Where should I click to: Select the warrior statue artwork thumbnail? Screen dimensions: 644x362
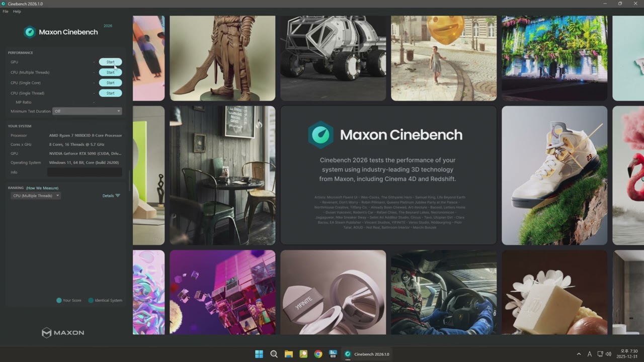click(222, 58)
